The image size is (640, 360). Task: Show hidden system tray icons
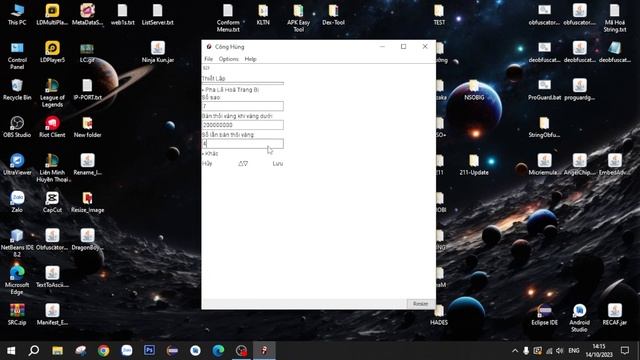(x=515, y=351)
